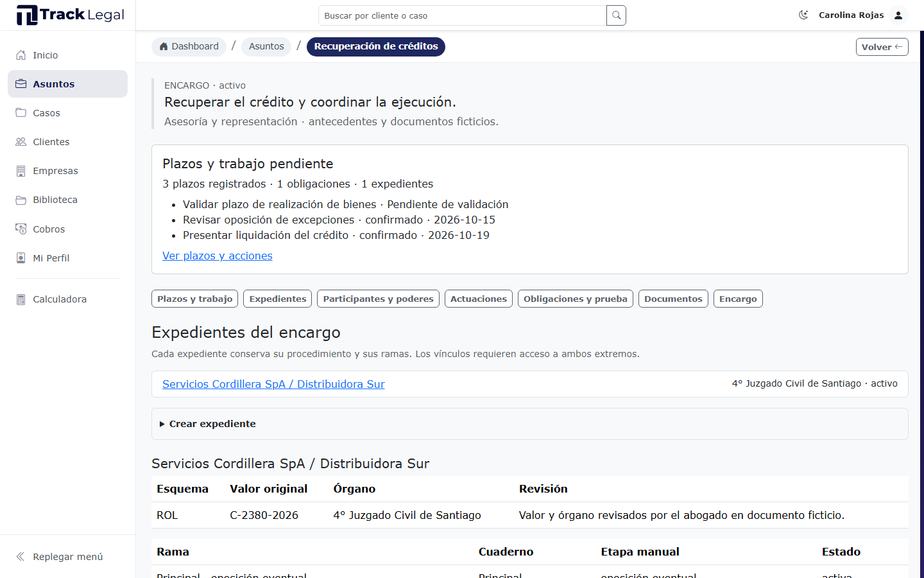Click the Mi Perfil badge icon
924x578 pixels.
21,258
